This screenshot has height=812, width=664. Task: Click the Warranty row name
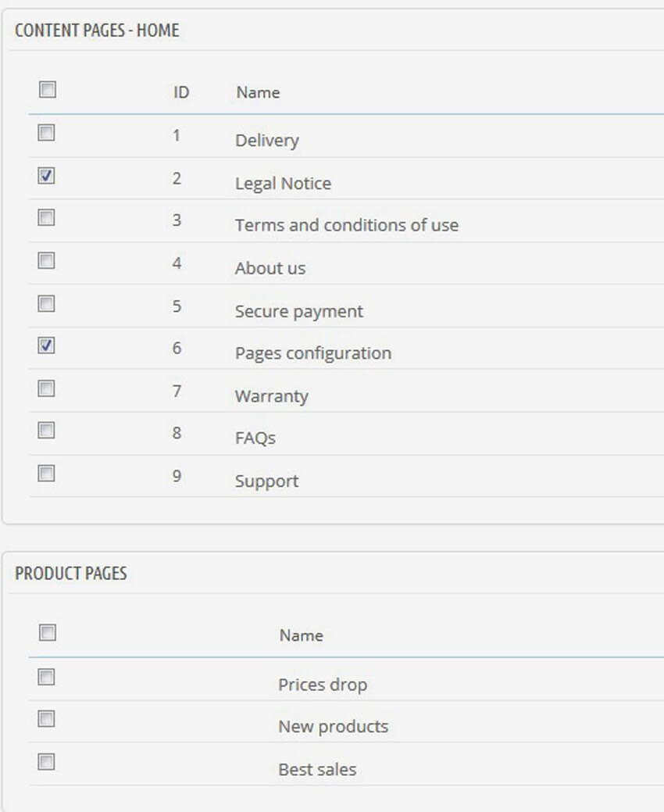pyautogui.click(x=271, y=396)
